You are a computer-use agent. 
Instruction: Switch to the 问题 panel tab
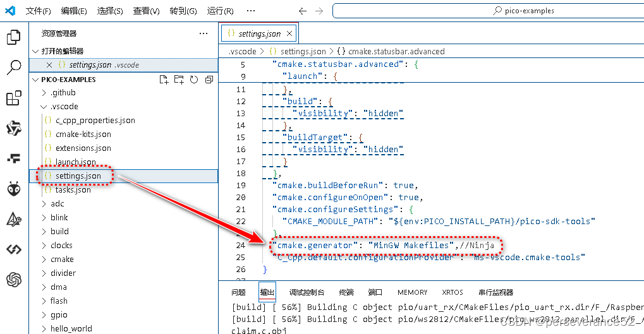238,292
